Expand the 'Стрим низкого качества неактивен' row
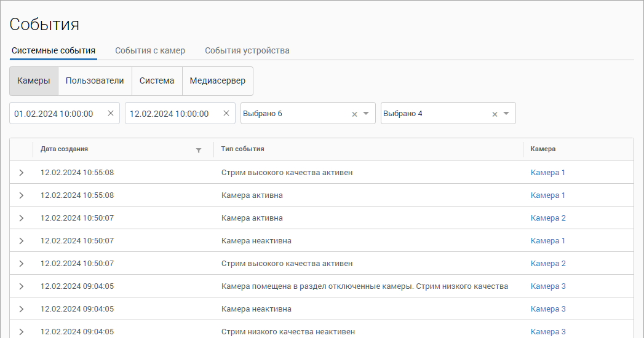 [x=22, y=332]
